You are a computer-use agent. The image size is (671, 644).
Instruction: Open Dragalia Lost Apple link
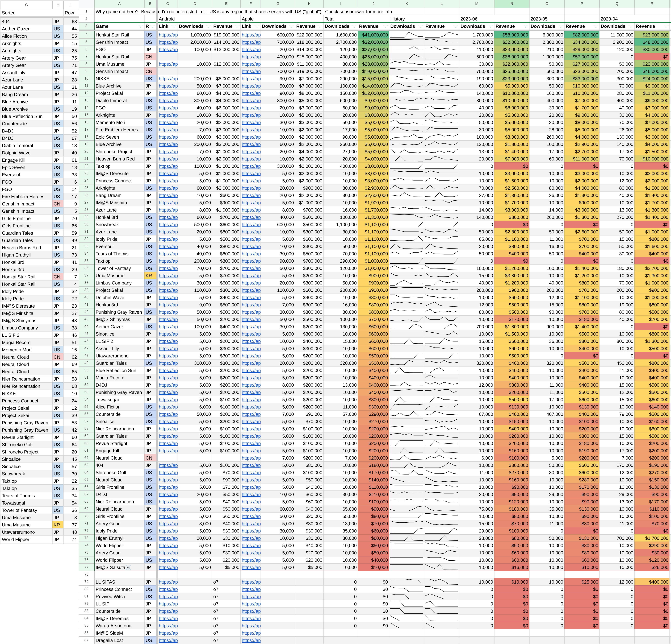point(251,640)
